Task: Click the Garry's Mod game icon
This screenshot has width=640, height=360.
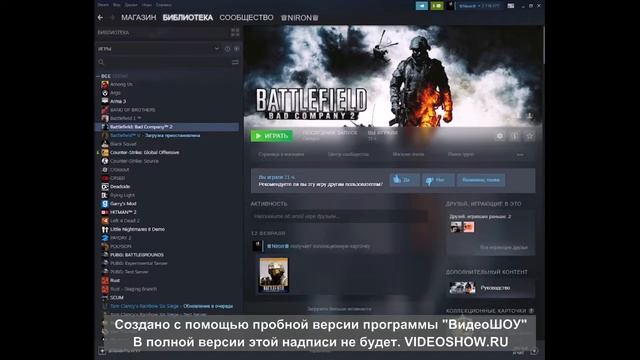Action: [x=105, y=204]
